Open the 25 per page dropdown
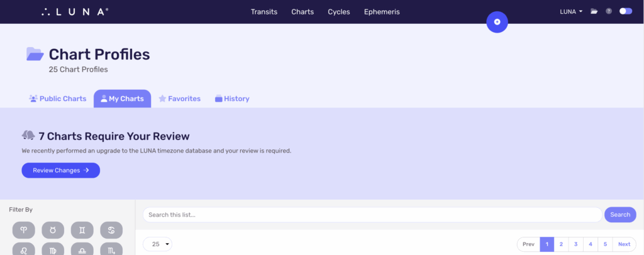 157,244
